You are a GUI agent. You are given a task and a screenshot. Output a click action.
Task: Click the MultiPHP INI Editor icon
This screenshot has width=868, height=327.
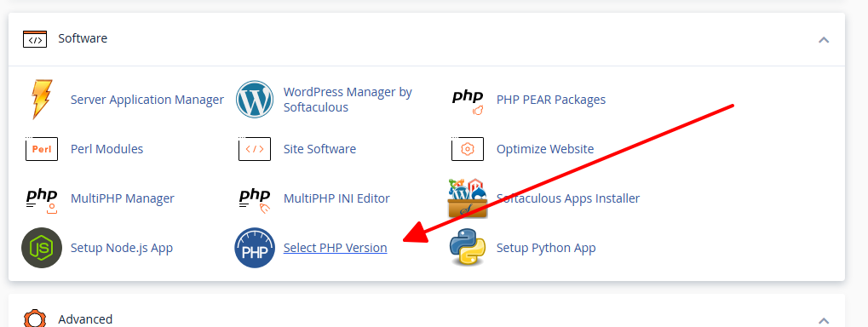(255, 200)
